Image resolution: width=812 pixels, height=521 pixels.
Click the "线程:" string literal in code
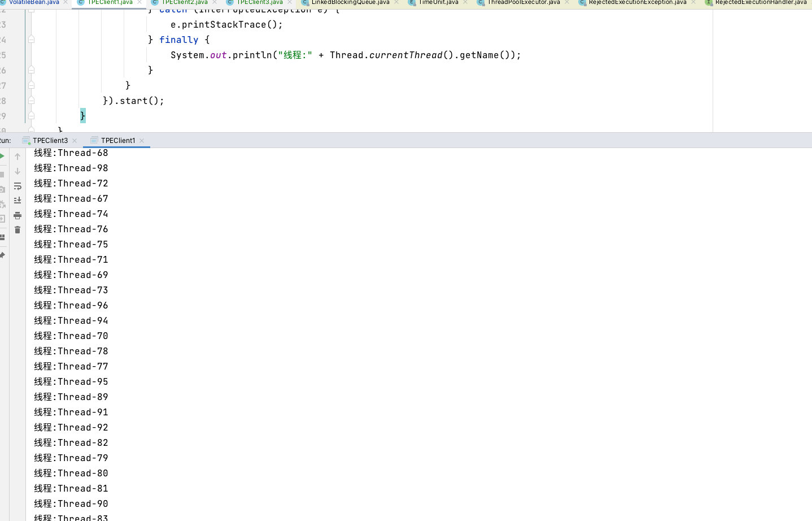click(x=295, y=55)
